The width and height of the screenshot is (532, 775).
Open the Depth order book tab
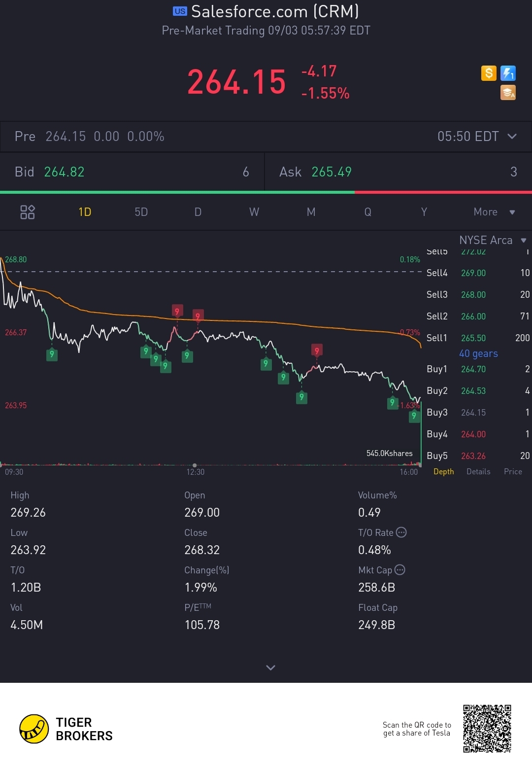click(x=444, y=472)
